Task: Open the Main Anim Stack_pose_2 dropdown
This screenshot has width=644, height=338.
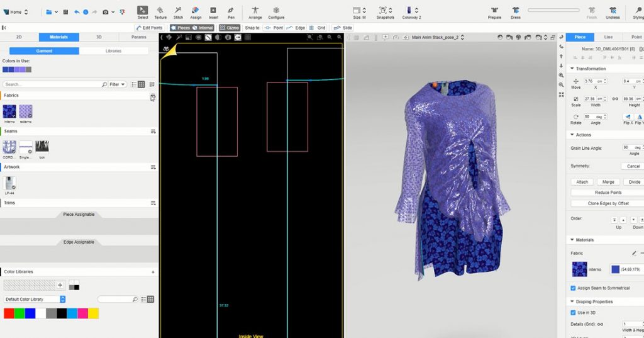Action: click(x=438, y=37)
